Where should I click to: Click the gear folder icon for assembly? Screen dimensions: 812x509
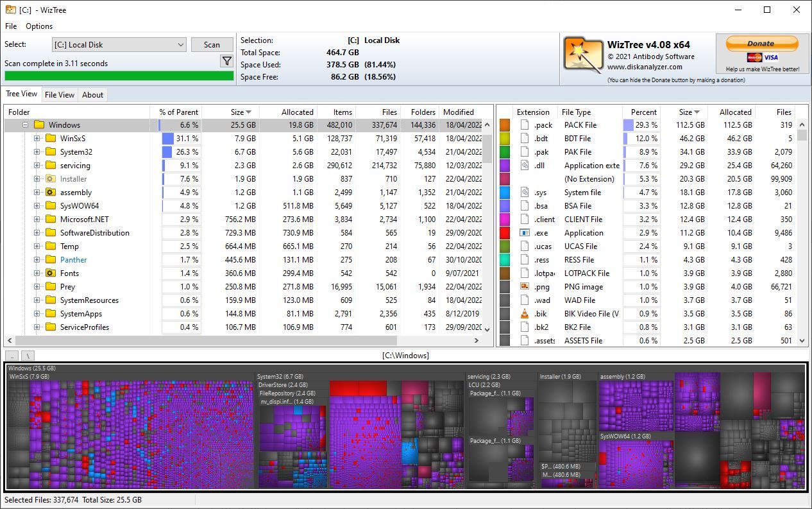point(51,193)
